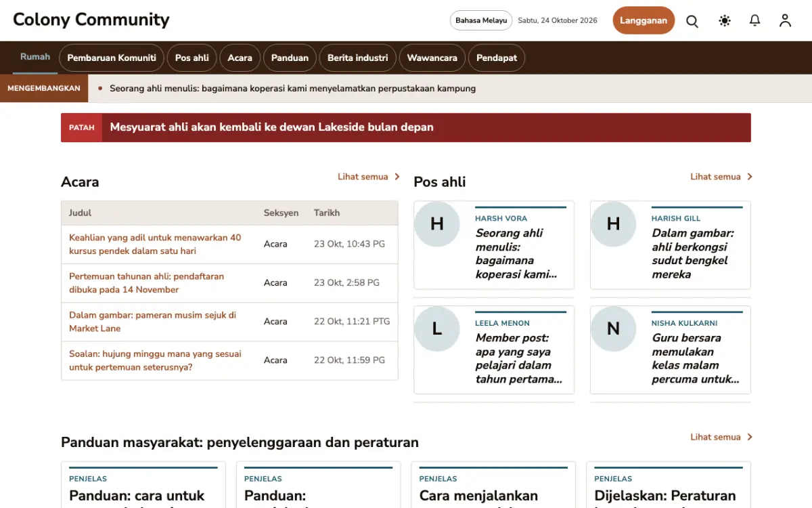The height and width of the screenshot is (508, 812).
Task: Toggle light/dark theme sun icon
Action: tap(725, 21)
